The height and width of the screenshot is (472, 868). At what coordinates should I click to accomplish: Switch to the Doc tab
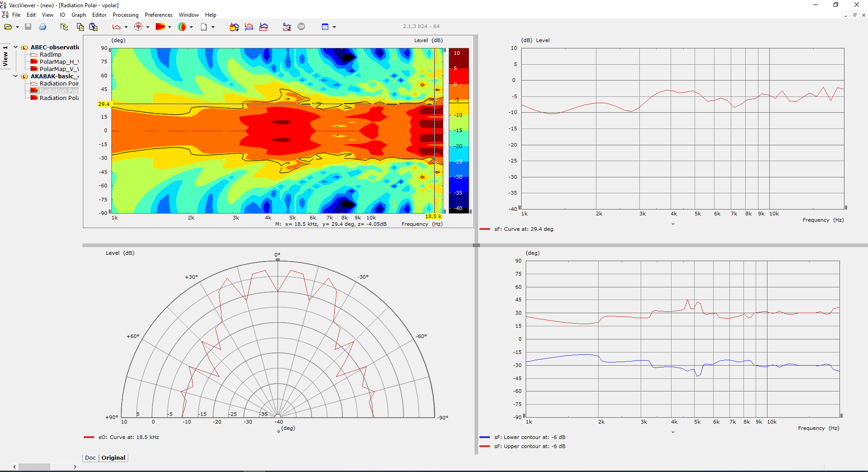pyautogui.click(x=91, y=458)
